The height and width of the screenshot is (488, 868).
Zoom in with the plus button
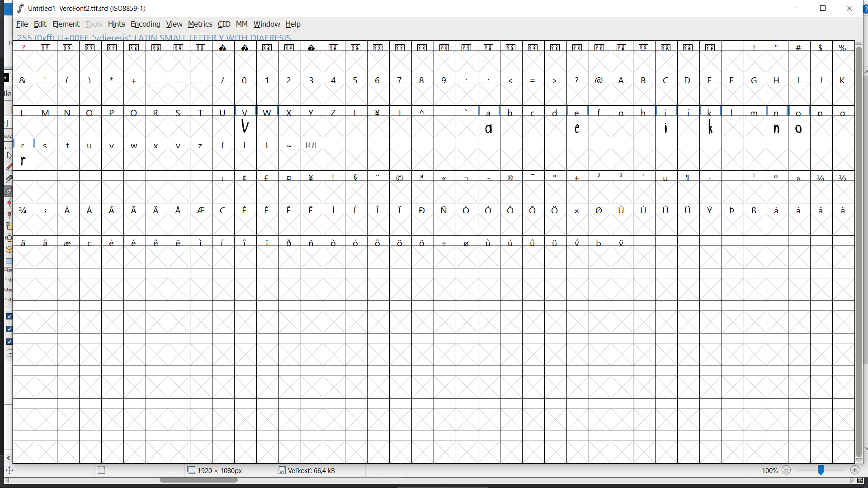[854, 470]
